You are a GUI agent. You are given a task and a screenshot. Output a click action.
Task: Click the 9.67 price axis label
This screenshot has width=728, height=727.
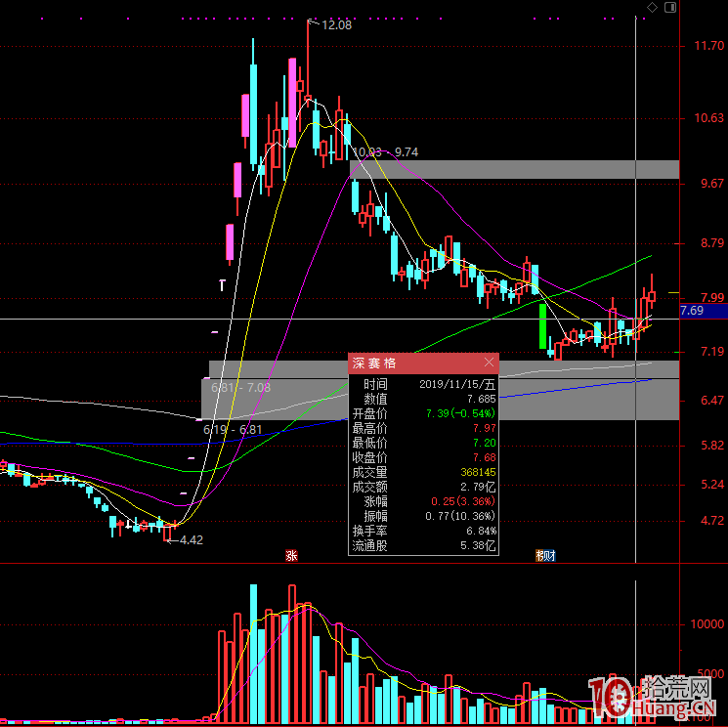[x=712, y=184]
